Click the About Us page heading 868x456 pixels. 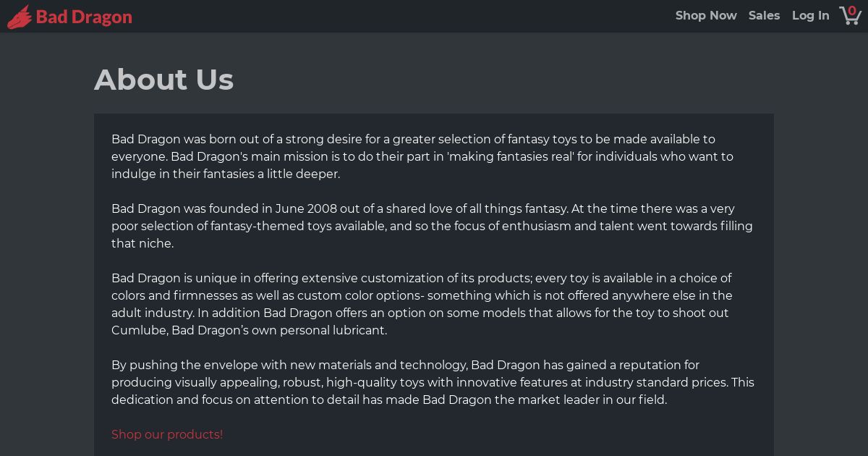(163, 80)
